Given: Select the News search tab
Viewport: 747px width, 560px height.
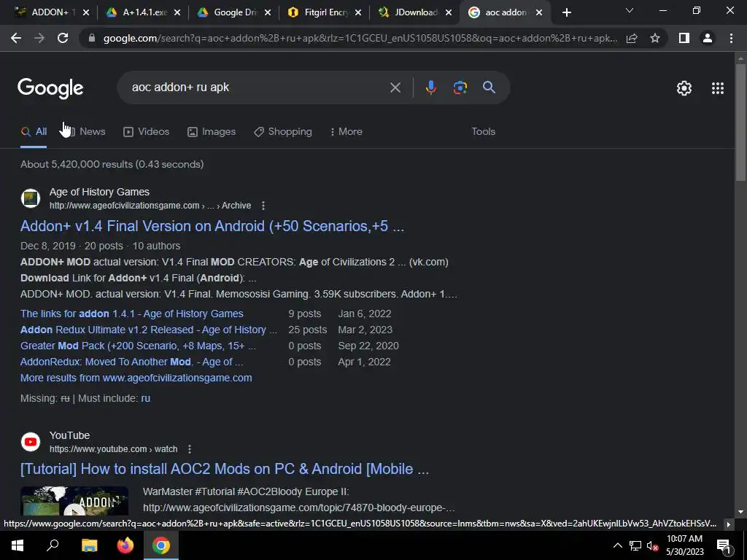Looking at the screenshot, I should (85, 131).
